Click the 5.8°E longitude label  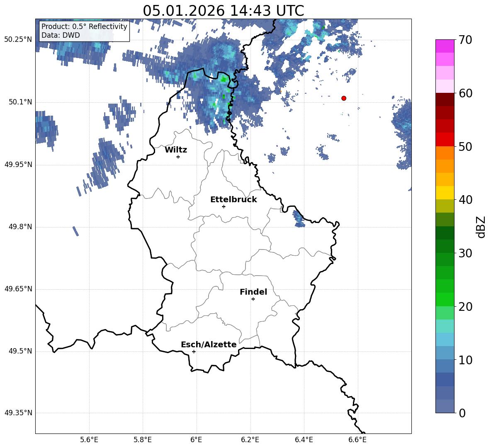click(143, 440)
